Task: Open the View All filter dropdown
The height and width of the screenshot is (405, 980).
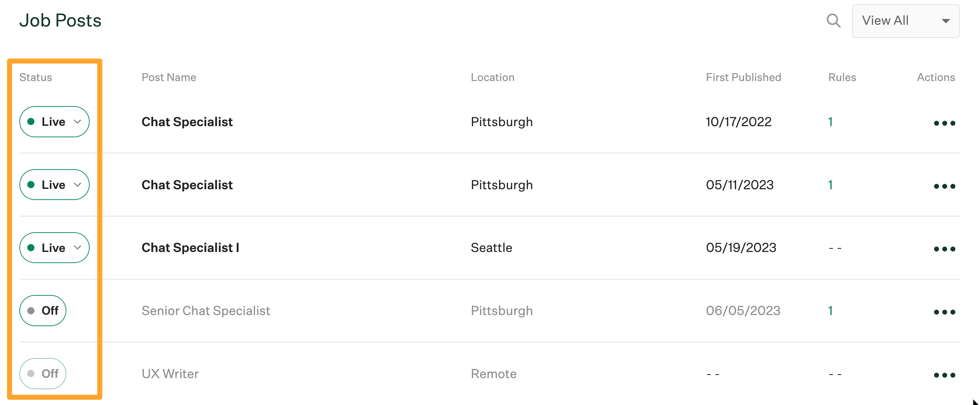Action: [x=906, y=21]
